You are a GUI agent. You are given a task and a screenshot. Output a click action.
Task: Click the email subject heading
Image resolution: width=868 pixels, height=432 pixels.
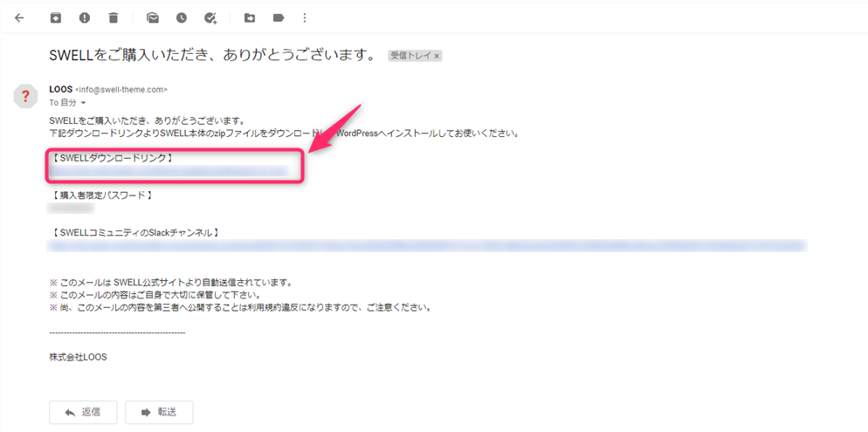(214, 55)
